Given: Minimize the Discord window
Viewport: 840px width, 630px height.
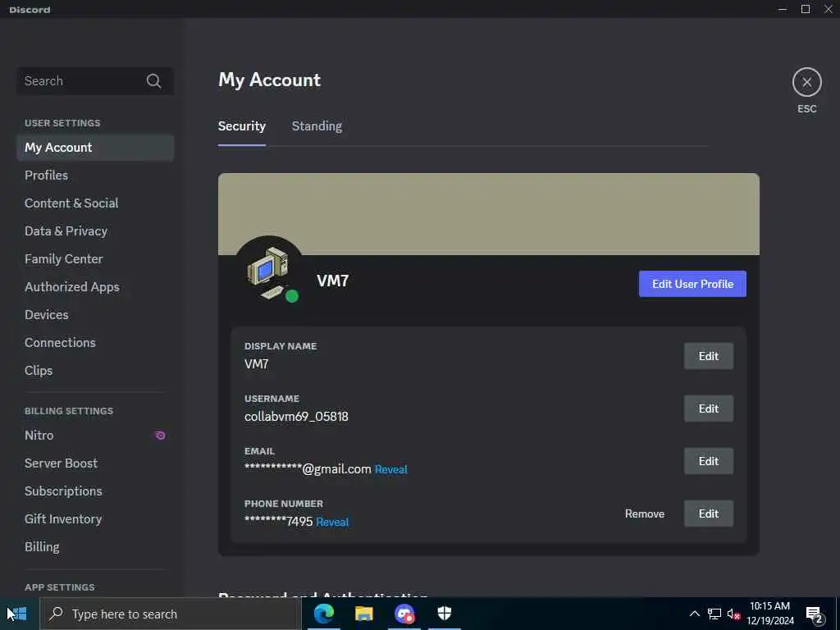Looking at the screenshot, I should 782,9.
